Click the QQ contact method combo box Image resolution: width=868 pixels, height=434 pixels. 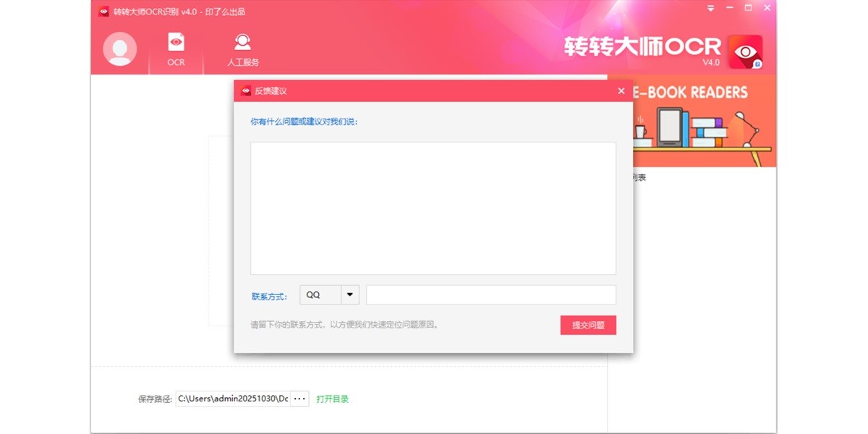pos(320,295)
